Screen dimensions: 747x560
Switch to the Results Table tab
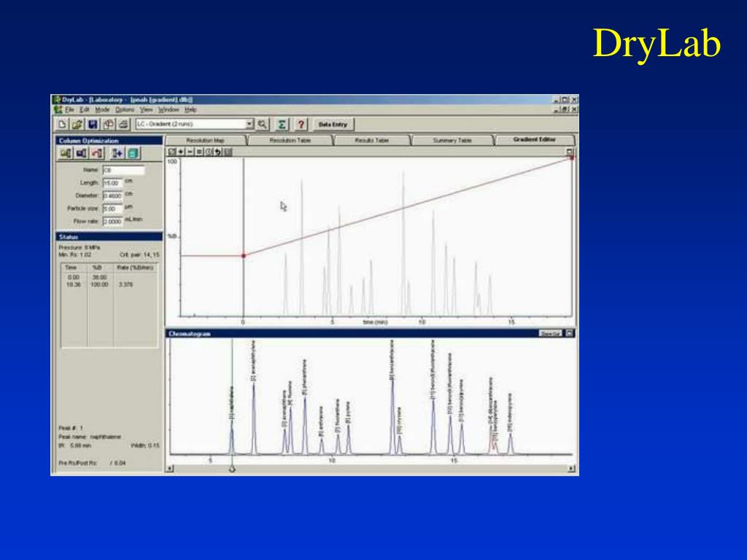tap(372, 141)
